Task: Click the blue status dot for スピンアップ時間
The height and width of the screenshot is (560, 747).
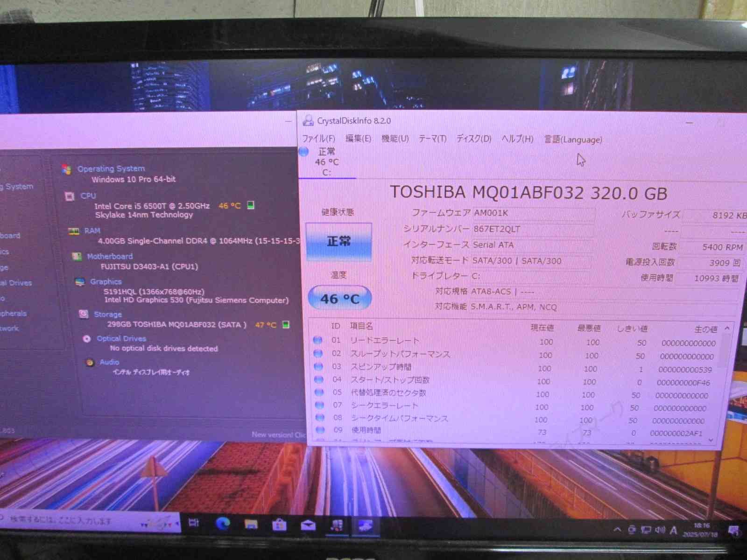Action: [318, 366]
